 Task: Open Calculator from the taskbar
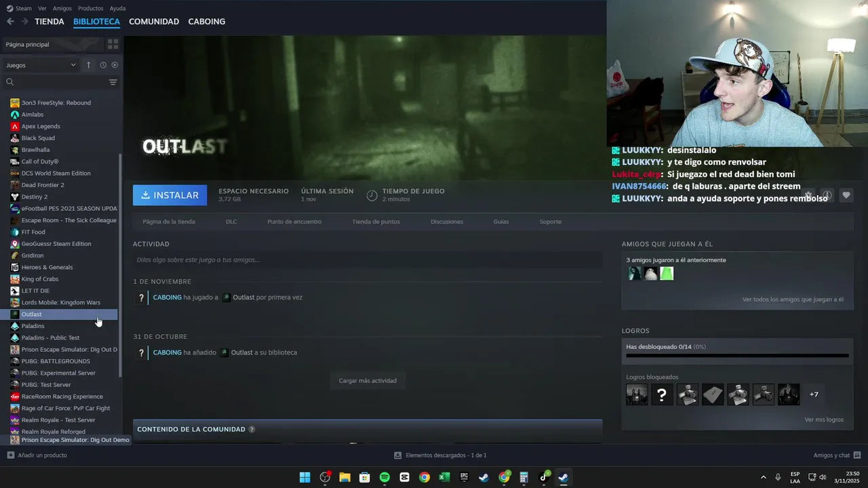point(524,477)
